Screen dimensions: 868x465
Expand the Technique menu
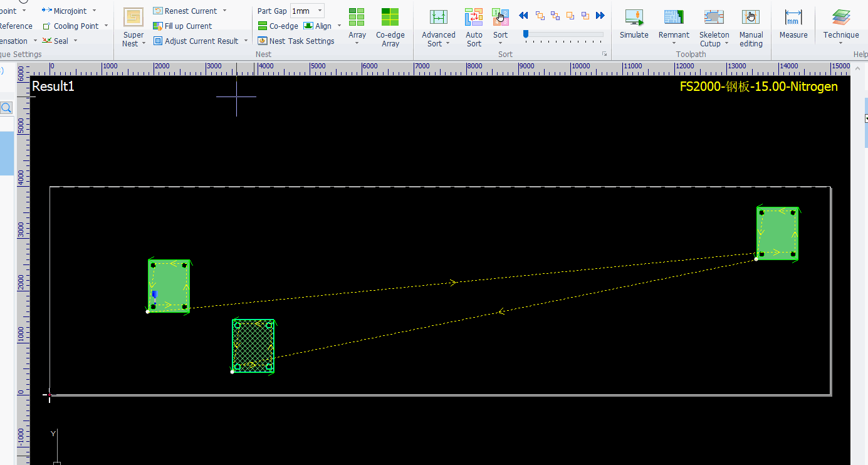point(840,44)
